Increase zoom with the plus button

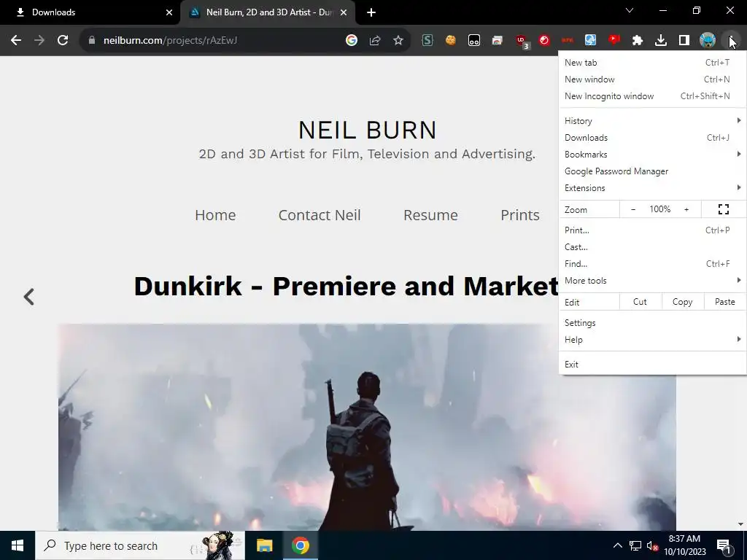point(686,209)
